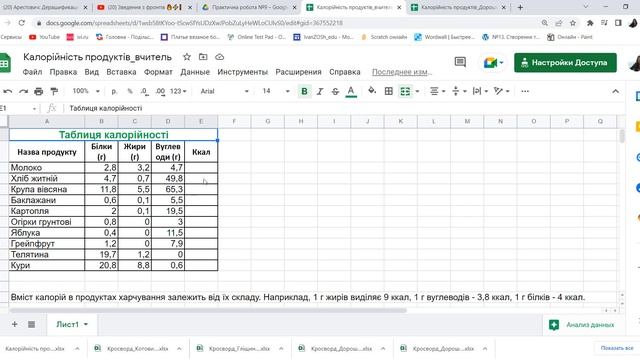The width and height of the screenshot is (640, 360).
Task: Start a Google Meet call
Action: click(493, 63)
